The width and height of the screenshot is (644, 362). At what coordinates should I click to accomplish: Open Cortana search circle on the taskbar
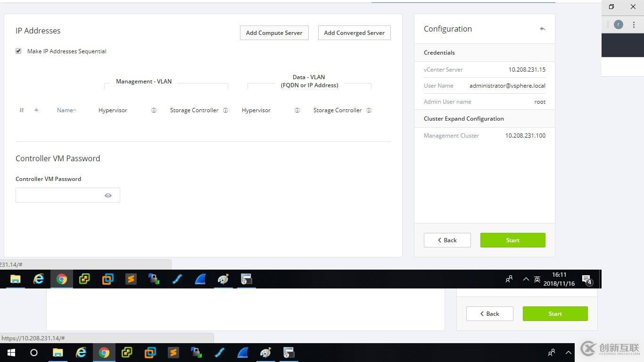(34, 353)
